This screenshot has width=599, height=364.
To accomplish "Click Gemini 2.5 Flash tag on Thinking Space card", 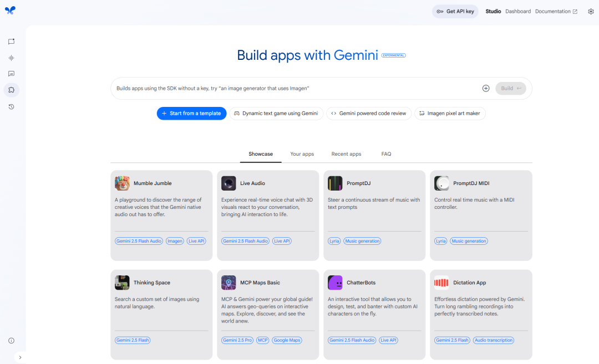I will 133,340.
